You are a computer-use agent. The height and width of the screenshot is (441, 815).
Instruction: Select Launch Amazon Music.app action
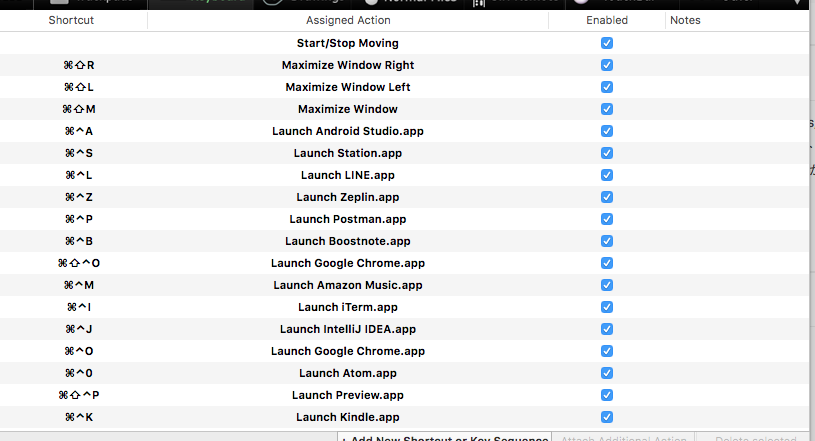[x=348, y=285]
